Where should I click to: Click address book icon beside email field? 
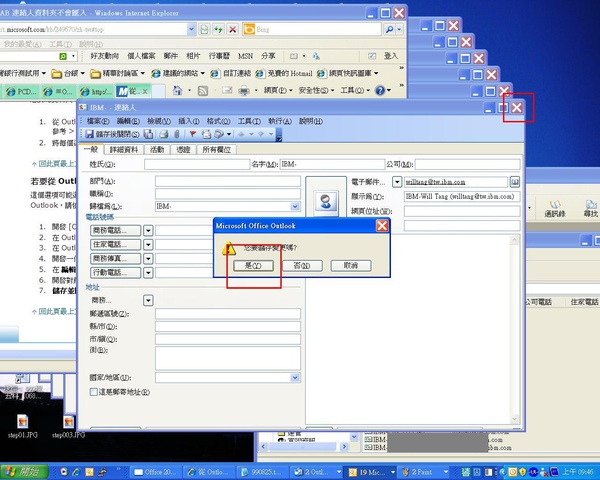coord(515,182)
